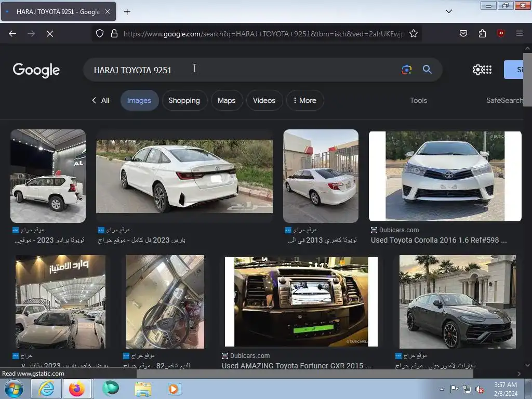532x399 pixels.
Task: Open the uBlock Origin extension icon
Action: click(501, 33)
